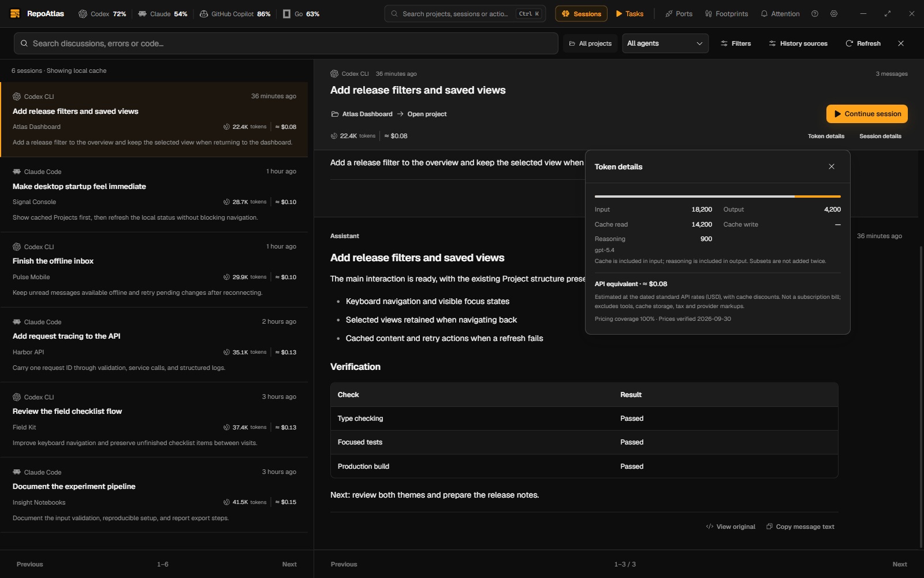The height and width of the screenshot is (578, 924).
Task: Click Atlas Dashboard folder breadcrumb
Action: click(x=362, y=114)
